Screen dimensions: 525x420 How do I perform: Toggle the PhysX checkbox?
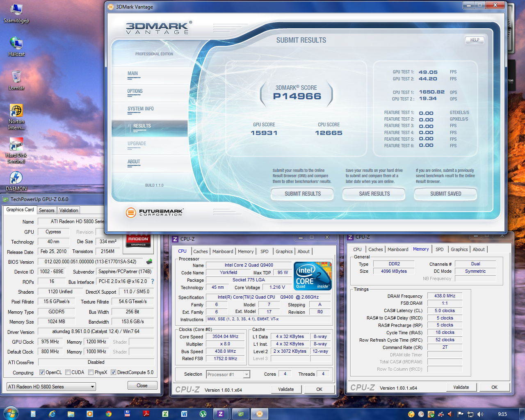(x=91, y=372)
